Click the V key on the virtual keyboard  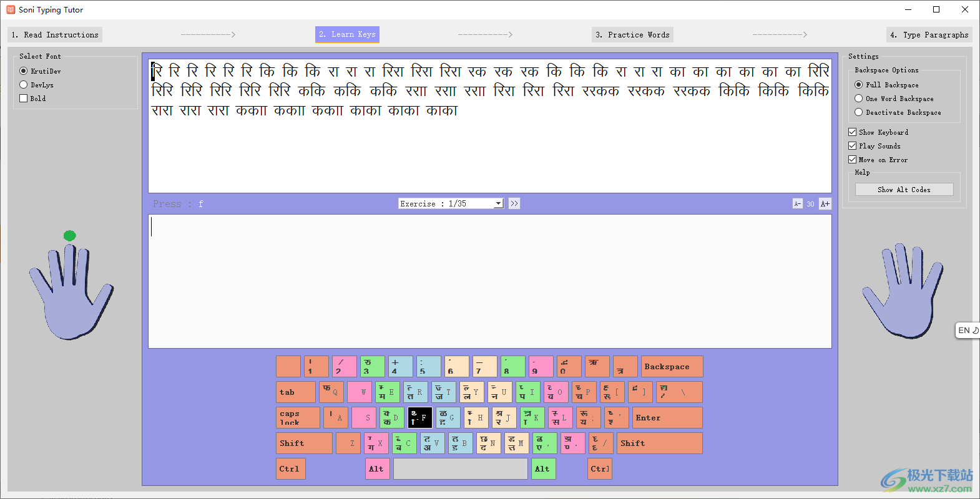point(432,443)
